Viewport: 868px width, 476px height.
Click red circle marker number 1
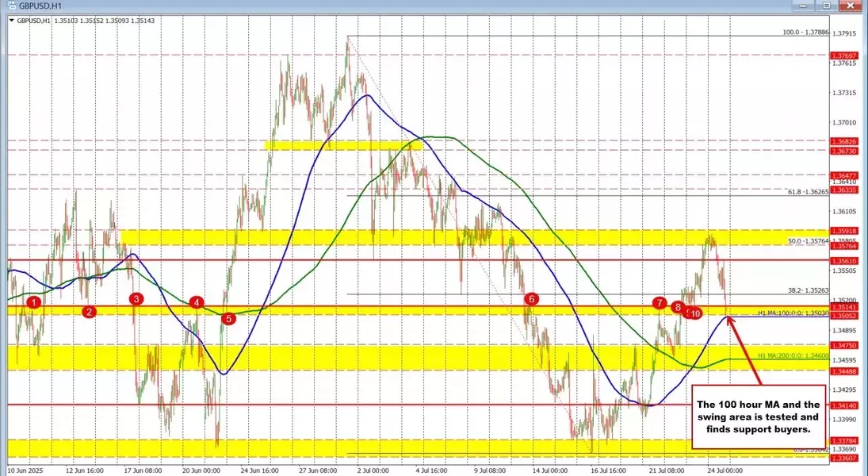coord(33,302)
